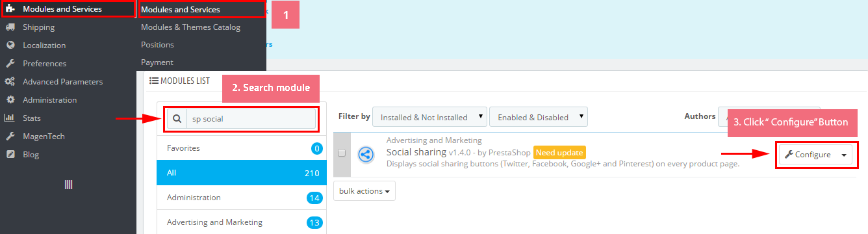The height and width of the screenshot is (234, 868).
Task: Click the module search input field
Action: pyautogui.click(x=251, y=119)
